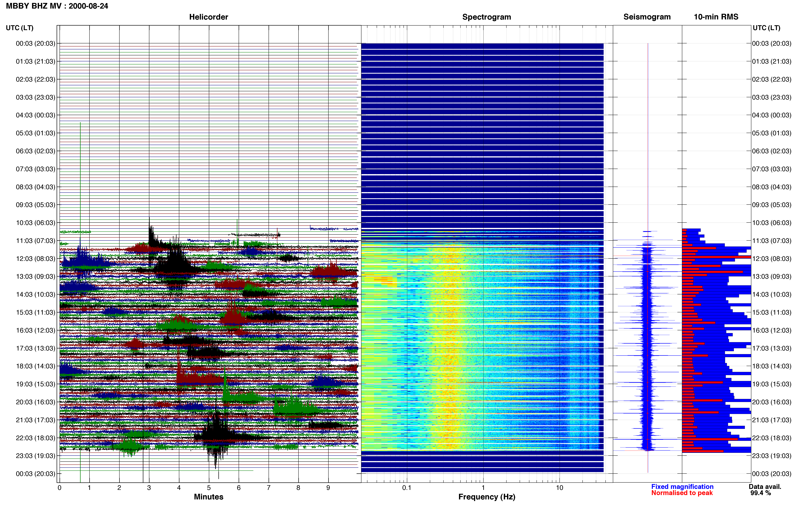Click 22:03 (18:03) label beside the RMS panel
812x508 pixels.
click(772, 438)
